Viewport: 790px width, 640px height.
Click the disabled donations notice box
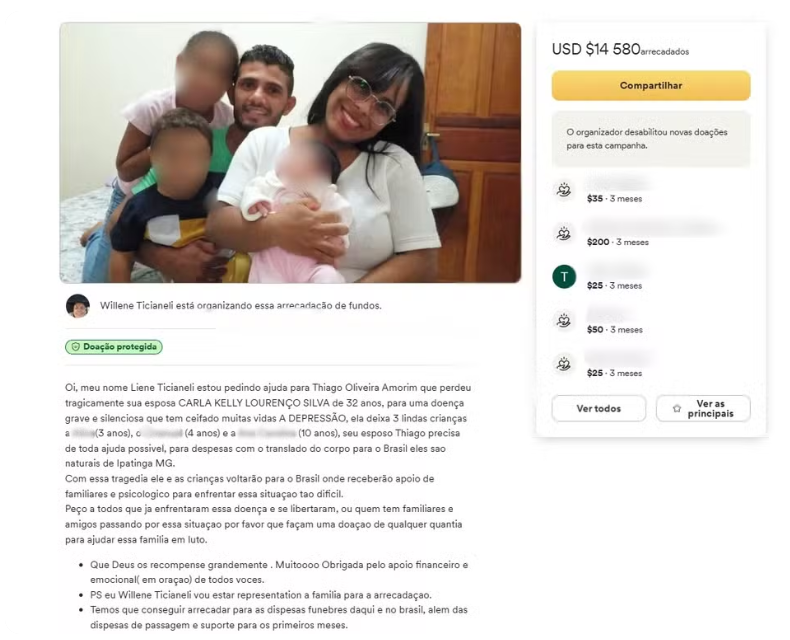click(651, 139)
